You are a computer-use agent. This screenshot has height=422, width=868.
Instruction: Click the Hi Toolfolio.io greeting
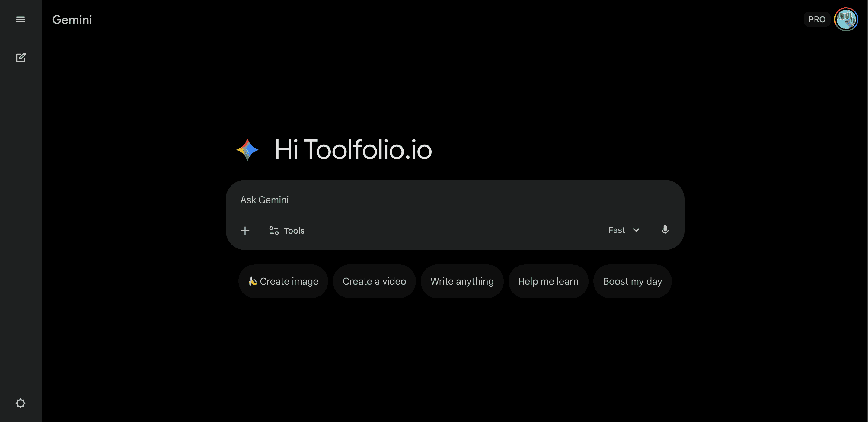click(353, 150)
